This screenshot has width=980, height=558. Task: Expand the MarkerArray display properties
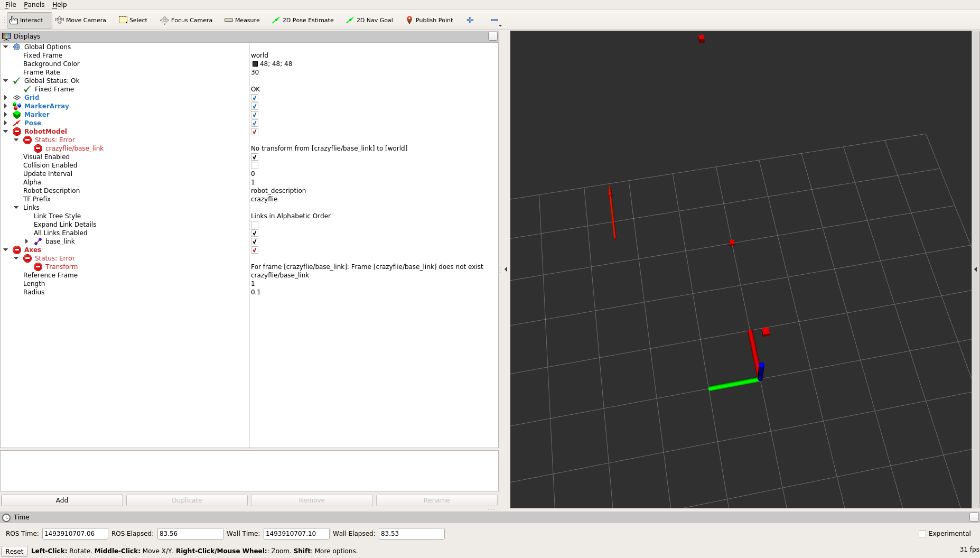pos(6,106)
